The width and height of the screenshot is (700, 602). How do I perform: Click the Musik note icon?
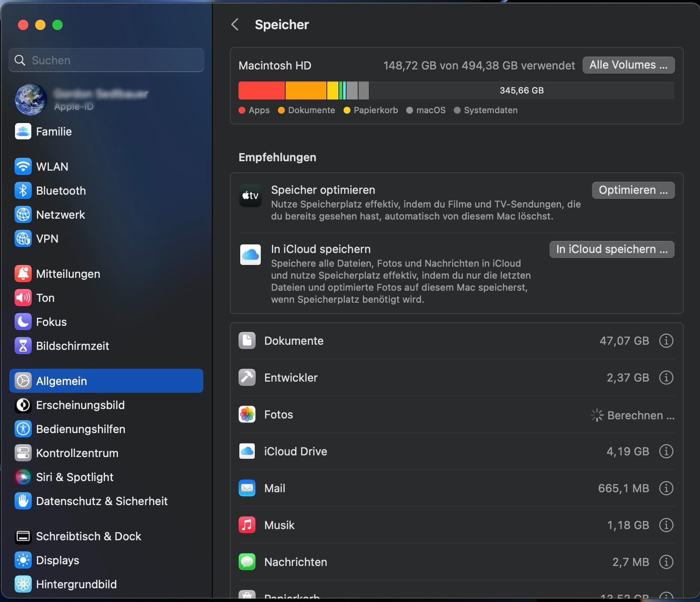[x=247, y=525]
